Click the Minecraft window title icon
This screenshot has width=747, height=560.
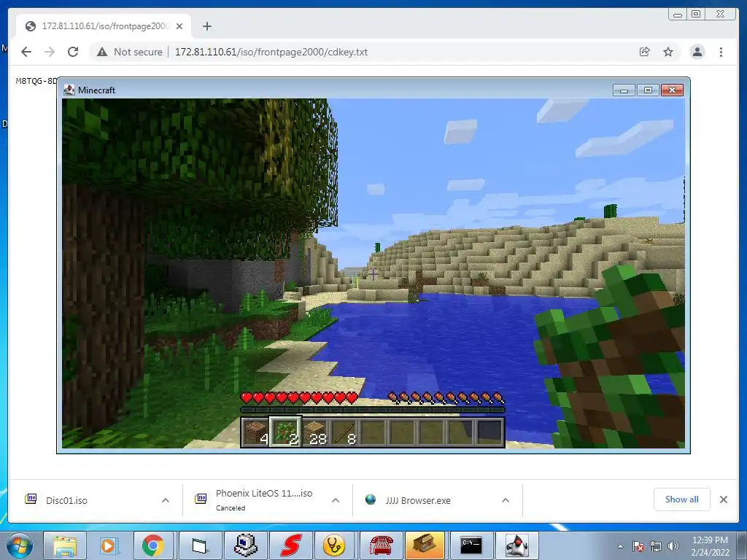[x=69, y=90]
